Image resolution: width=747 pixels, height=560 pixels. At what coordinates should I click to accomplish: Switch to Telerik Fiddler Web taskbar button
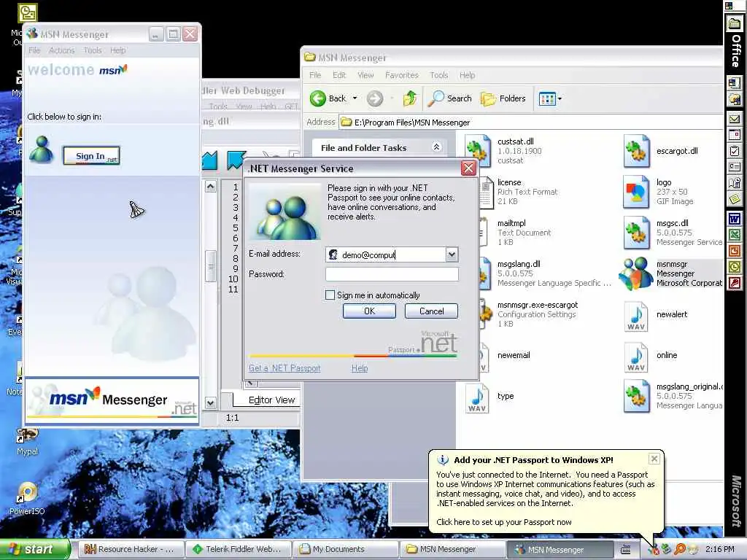237,549
